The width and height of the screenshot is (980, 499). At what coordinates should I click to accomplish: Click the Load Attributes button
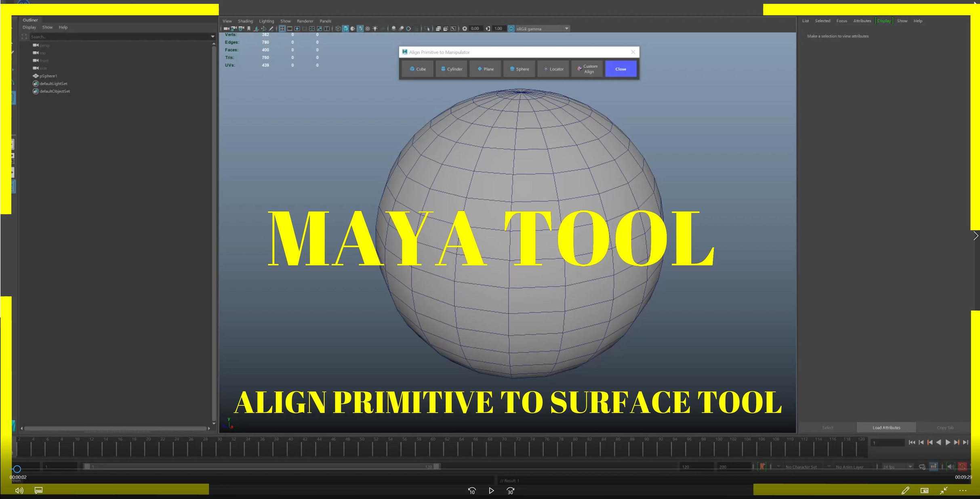click(886, 427)
